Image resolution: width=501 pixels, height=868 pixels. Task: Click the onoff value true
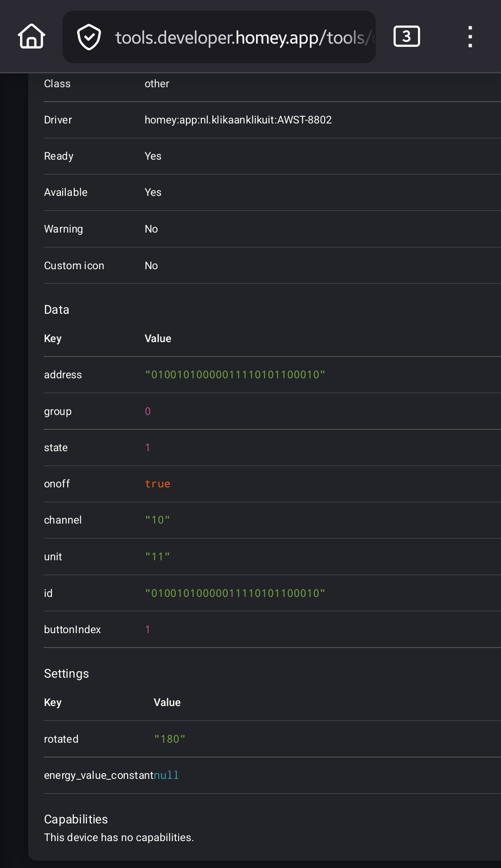point(157,484)
